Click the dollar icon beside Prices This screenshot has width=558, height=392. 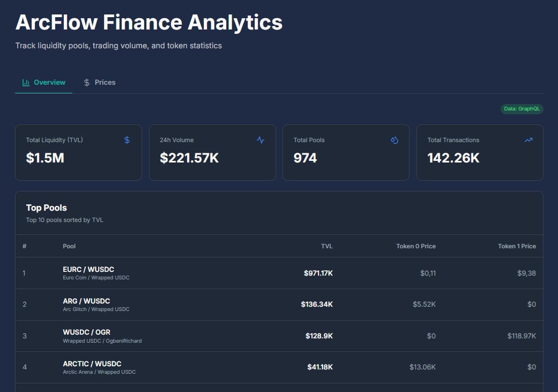coord(86,82)
